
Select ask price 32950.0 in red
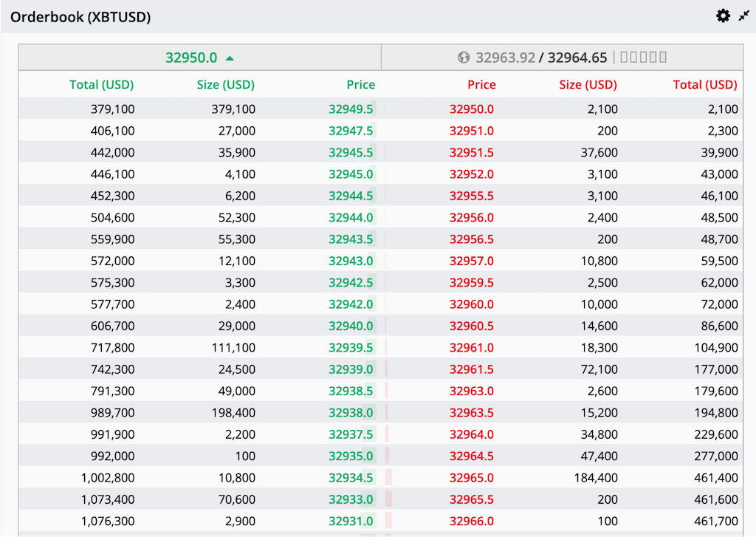(x=472, y=109)
